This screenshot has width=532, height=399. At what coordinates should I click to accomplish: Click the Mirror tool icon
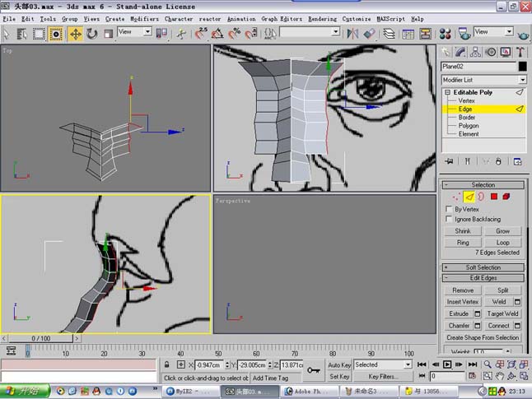352,34
